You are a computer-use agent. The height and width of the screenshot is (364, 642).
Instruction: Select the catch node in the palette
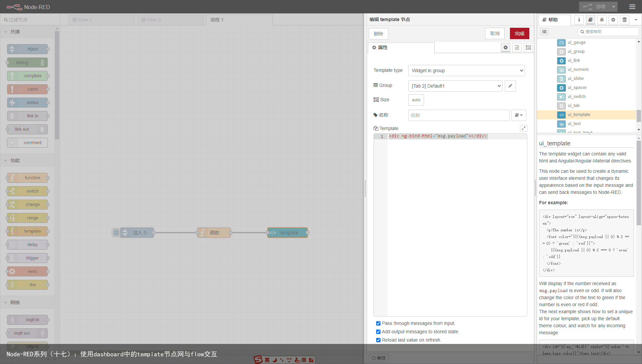(28, 89)
